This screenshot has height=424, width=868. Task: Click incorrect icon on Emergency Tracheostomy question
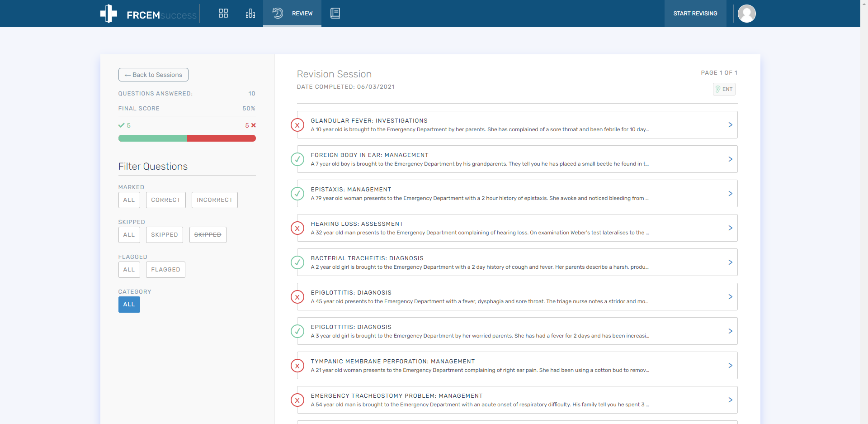[297, 400]
